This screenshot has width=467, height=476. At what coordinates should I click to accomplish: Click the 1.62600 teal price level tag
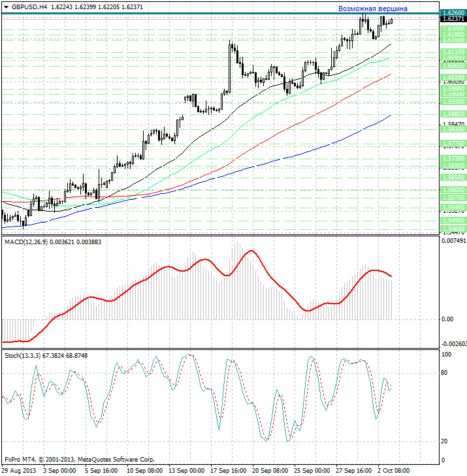pyautogui.click(x=453, y=12)
